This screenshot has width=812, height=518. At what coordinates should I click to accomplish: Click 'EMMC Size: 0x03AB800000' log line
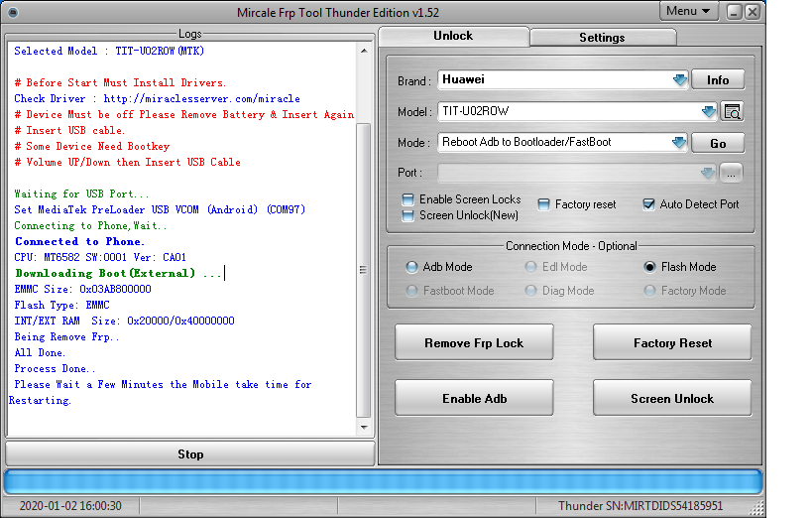(83, 289)
